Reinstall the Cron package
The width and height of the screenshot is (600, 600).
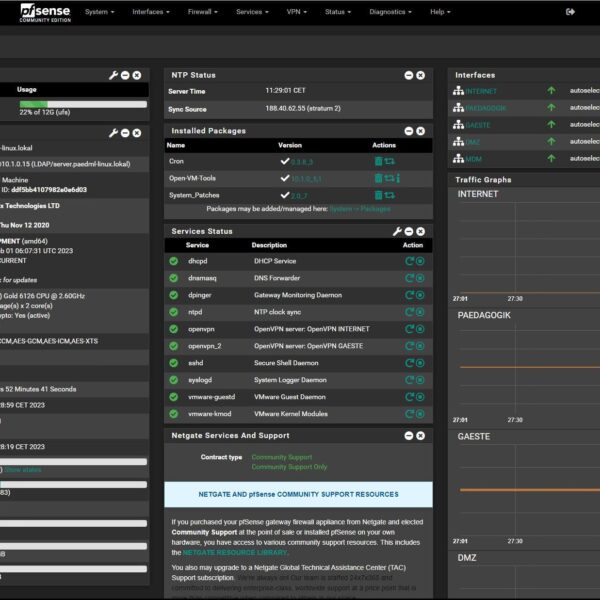pos(390,161)
